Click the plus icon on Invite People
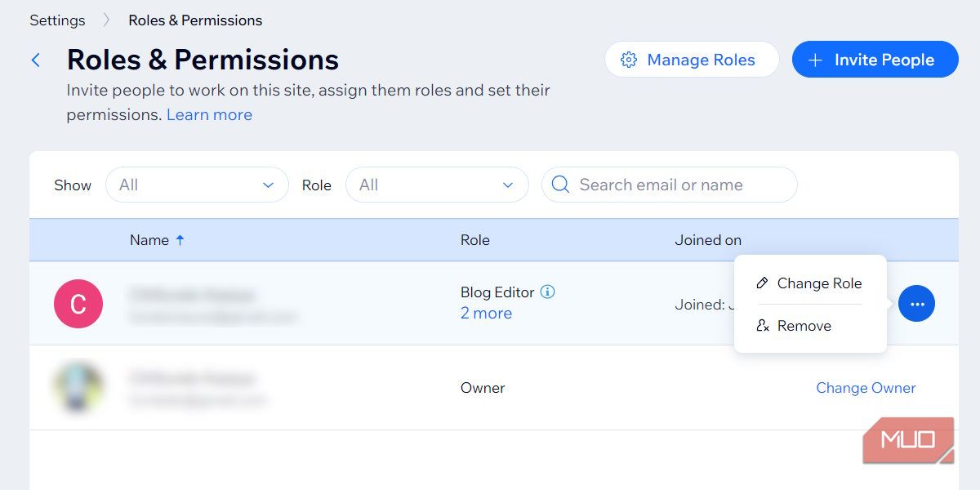This screenshot has height=490, width=980. [815, 60]
